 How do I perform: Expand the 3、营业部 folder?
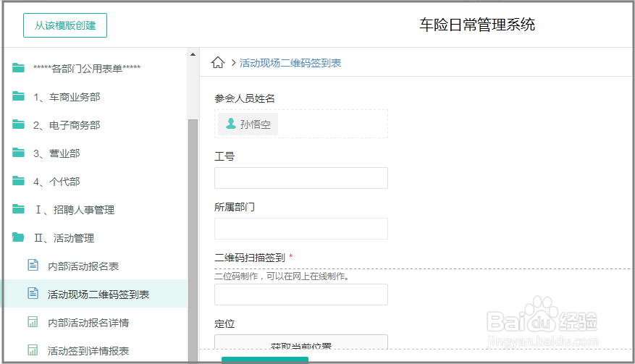[56, 153]
